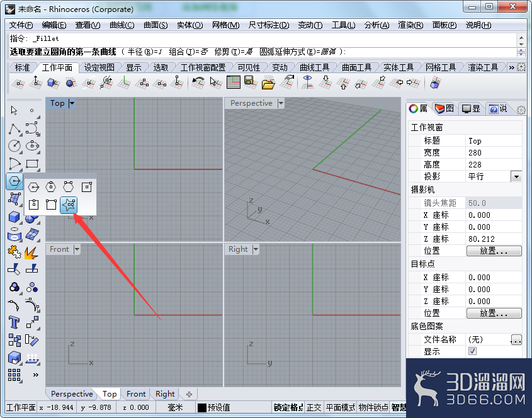Toggle Ortho mode in status bar
Image resolution: width=532 pixels, height=418 pixels.
coord(314,407)
